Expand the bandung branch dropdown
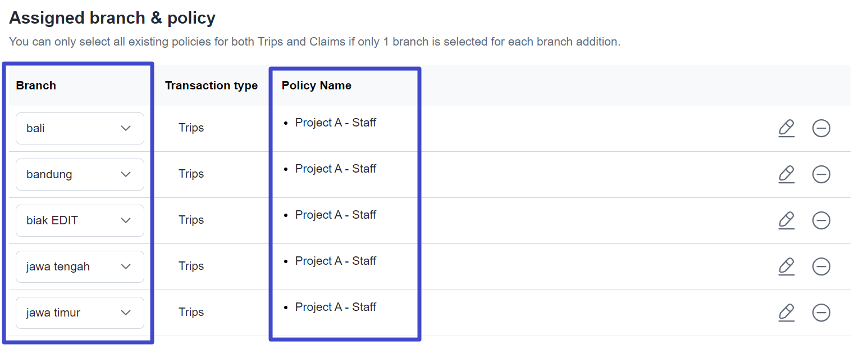 [80, 174]
